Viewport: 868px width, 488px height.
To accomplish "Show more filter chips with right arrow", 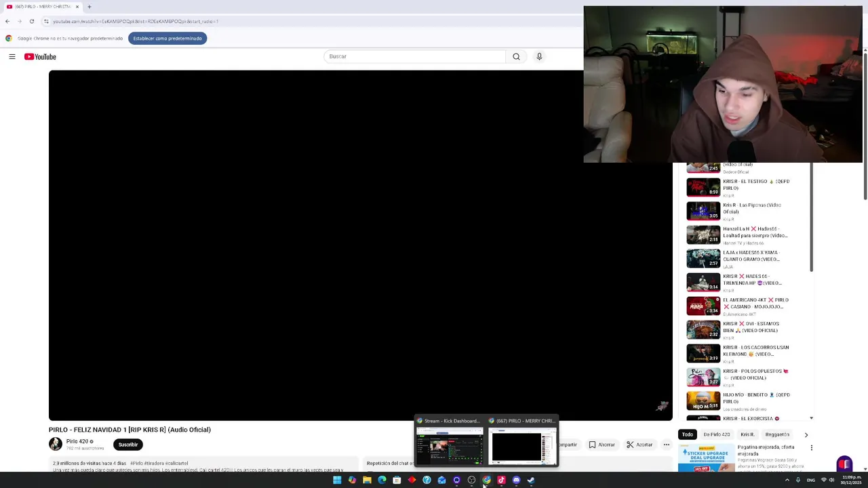I will click(806, 434).
